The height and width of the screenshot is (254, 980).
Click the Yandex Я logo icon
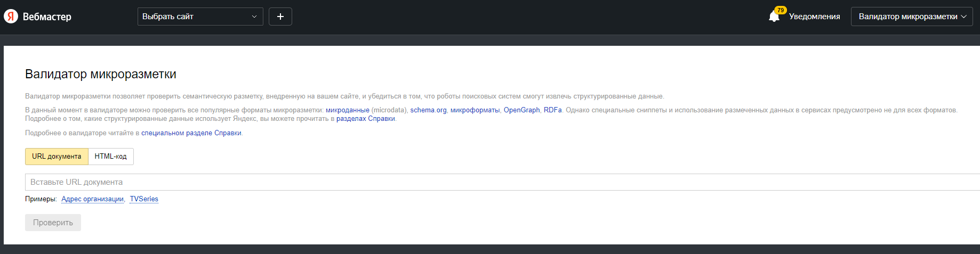point(11,17)
